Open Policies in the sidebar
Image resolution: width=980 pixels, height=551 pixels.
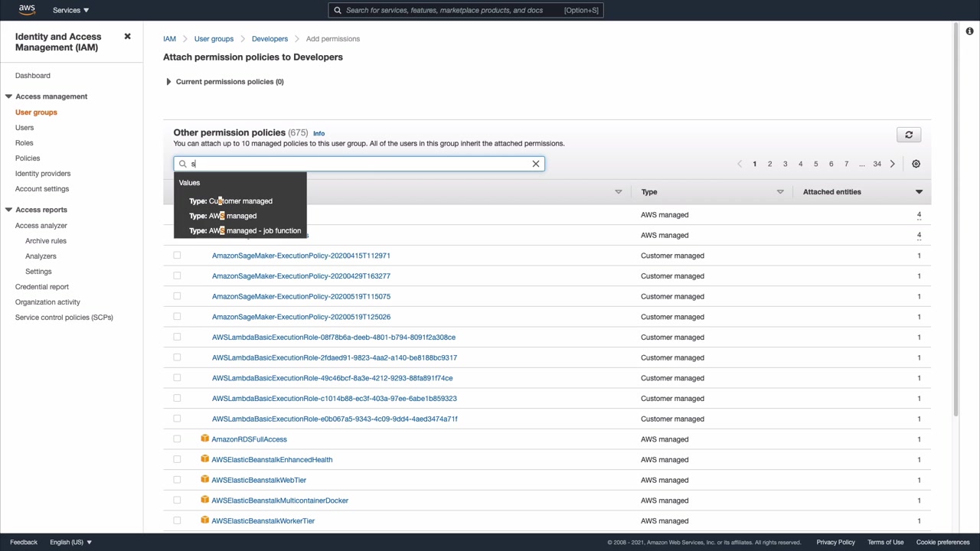pos(28,158)
